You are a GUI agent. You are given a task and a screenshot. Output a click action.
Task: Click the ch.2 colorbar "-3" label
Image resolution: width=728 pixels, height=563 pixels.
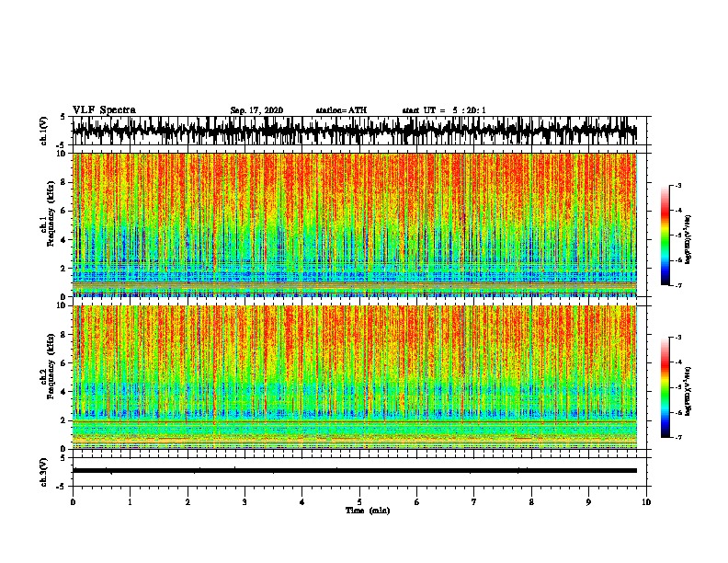pos(678,338)
